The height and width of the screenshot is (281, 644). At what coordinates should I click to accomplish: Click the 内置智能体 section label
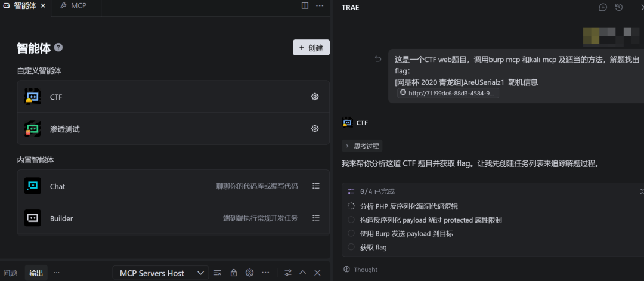point(35,160)
